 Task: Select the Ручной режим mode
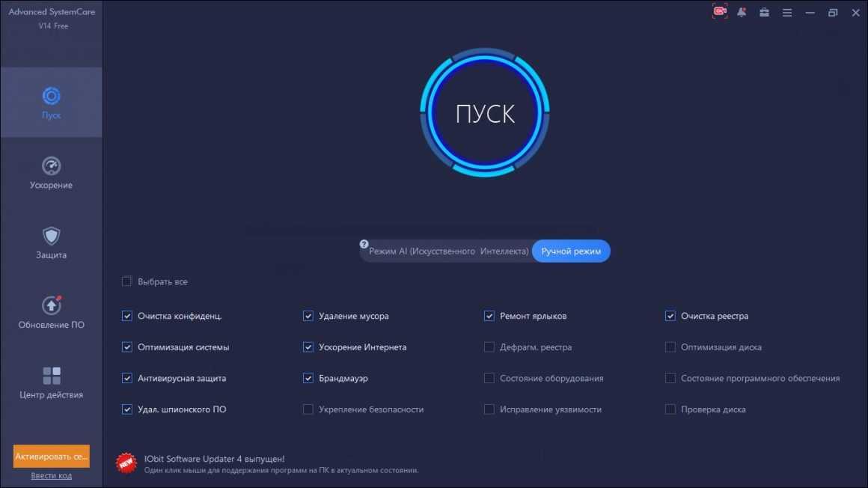(x=571, y=251)
